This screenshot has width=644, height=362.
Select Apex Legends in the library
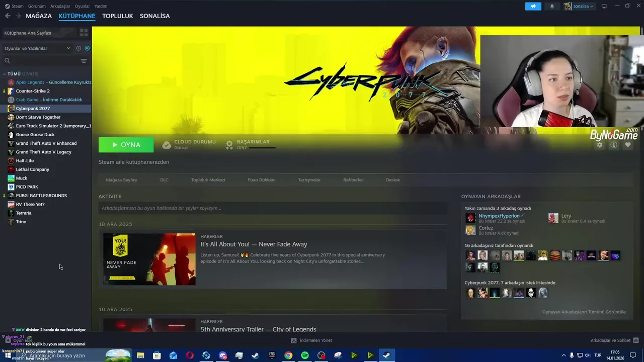click(49, 82)
